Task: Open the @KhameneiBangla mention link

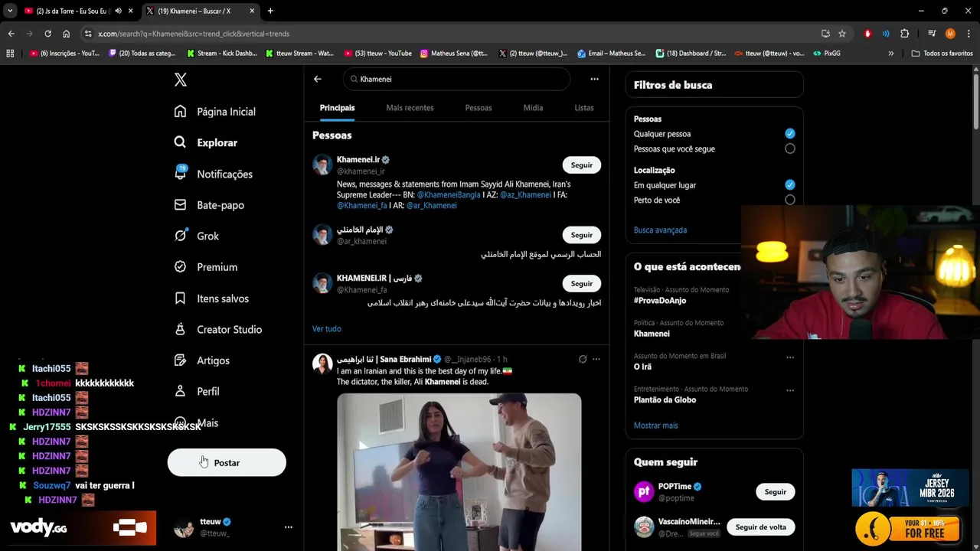Action: point(449,195)
